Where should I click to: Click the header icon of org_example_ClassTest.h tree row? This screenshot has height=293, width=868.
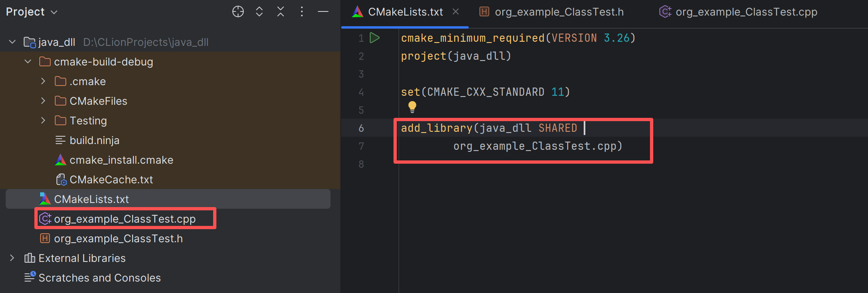click(x=45, y=238)
